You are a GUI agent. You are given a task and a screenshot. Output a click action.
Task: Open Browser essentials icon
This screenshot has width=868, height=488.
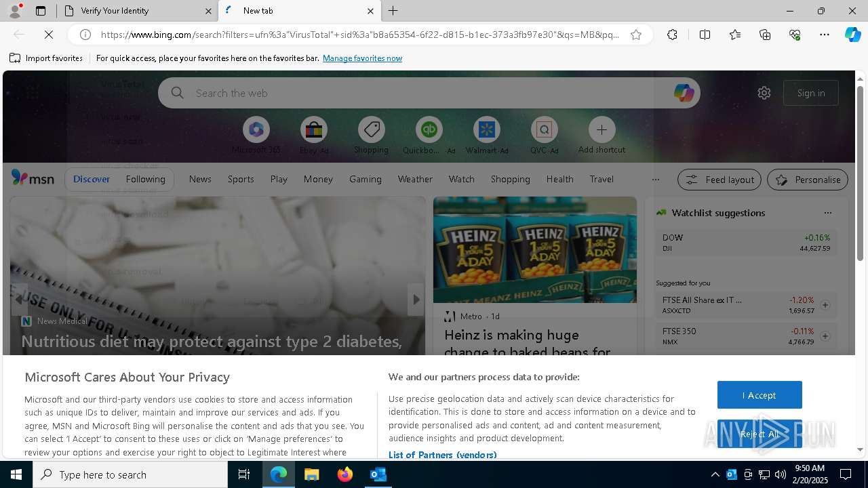coord(795,35)
